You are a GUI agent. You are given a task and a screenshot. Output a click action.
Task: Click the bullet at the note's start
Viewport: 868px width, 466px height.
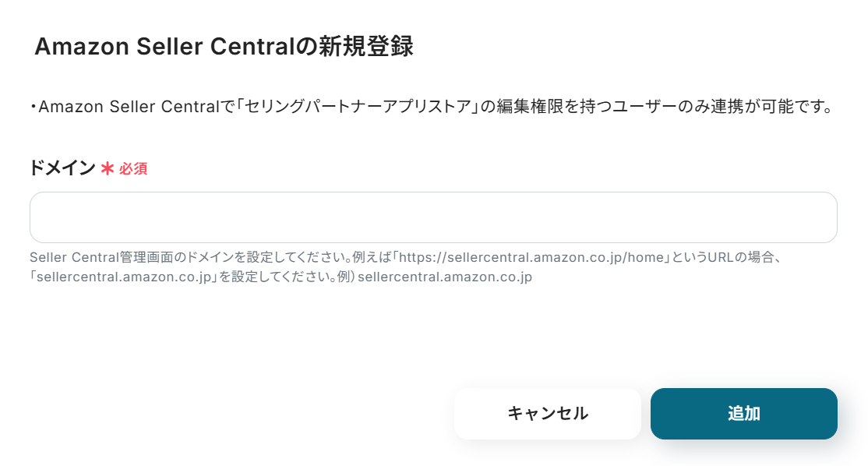click(x=34, y=107)
